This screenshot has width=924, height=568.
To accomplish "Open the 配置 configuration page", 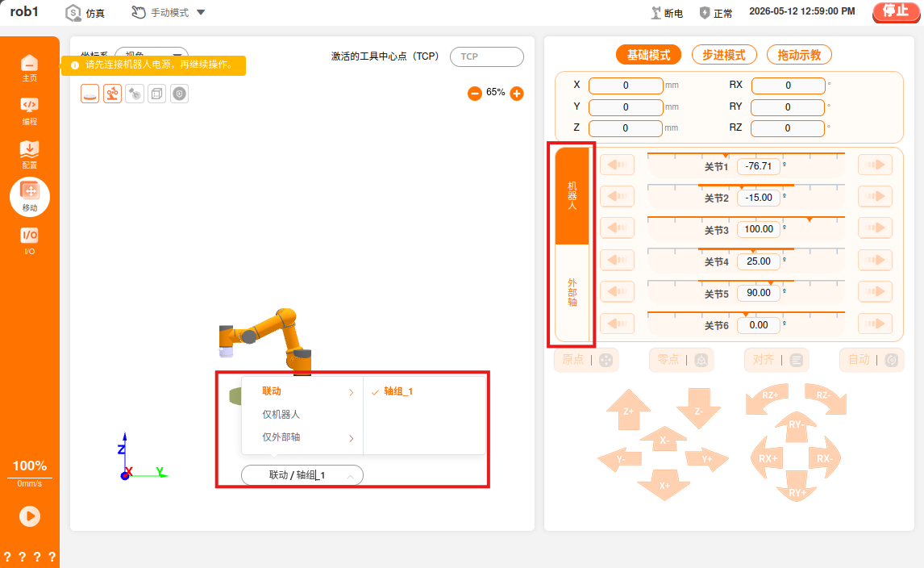I will tap(30, 155).
